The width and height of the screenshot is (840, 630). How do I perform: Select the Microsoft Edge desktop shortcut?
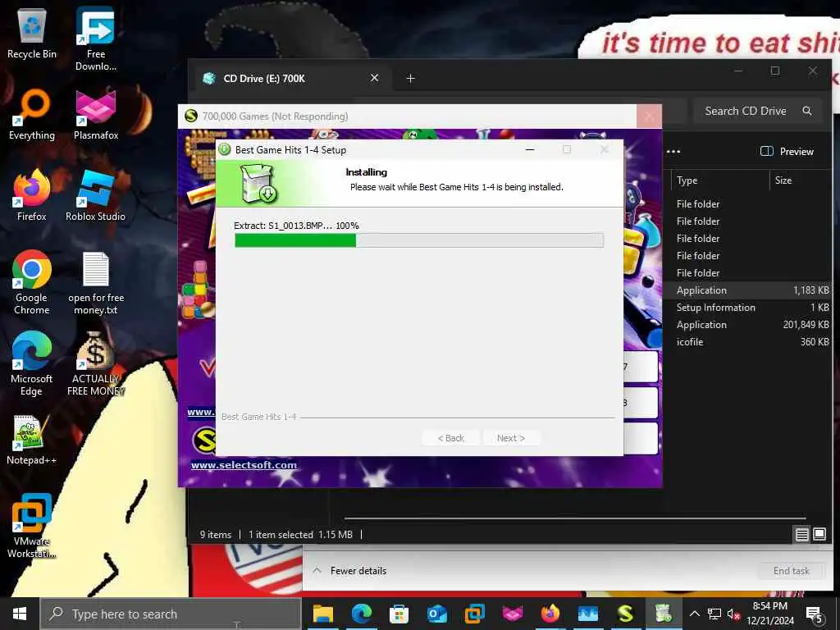pos(32,363)
